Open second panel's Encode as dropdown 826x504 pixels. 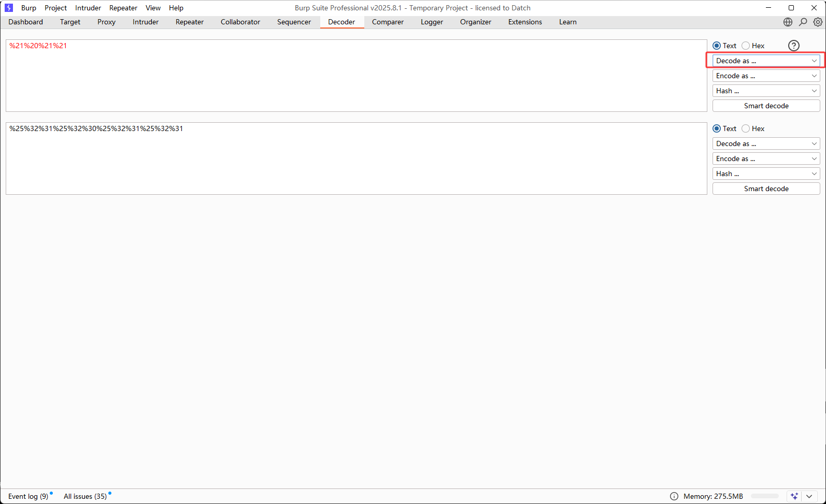tap(766, 159)
